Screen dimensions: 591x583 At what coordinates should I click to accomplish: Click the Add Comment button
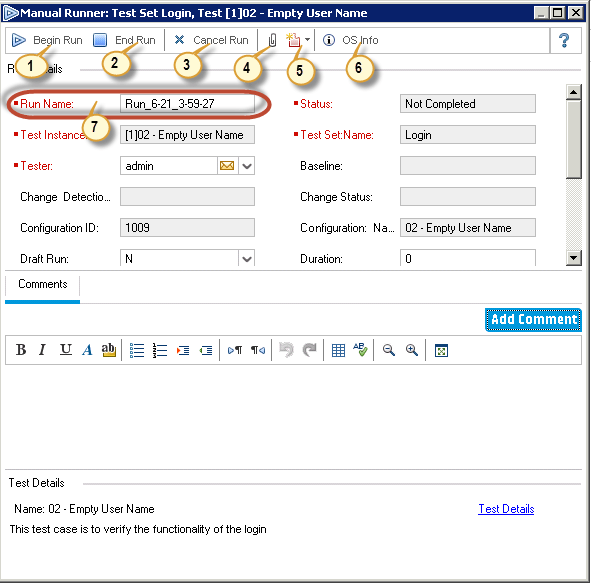click(533, 320)
